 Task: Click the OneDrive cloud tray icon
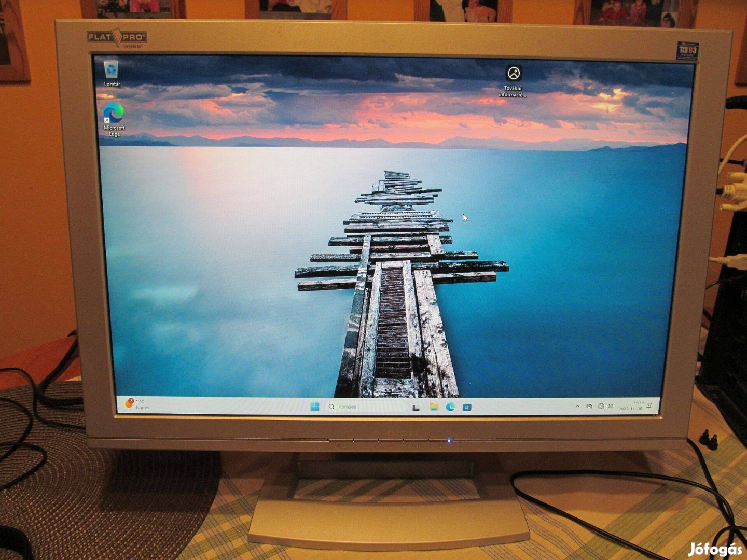[589, 407]
